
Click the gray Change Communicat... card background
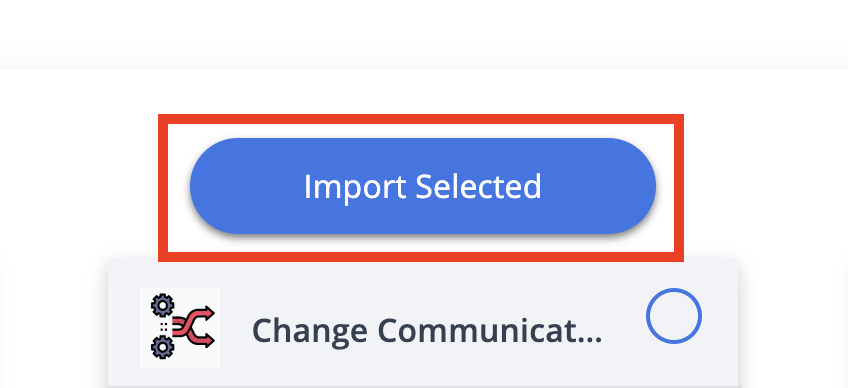coord(423,323)
